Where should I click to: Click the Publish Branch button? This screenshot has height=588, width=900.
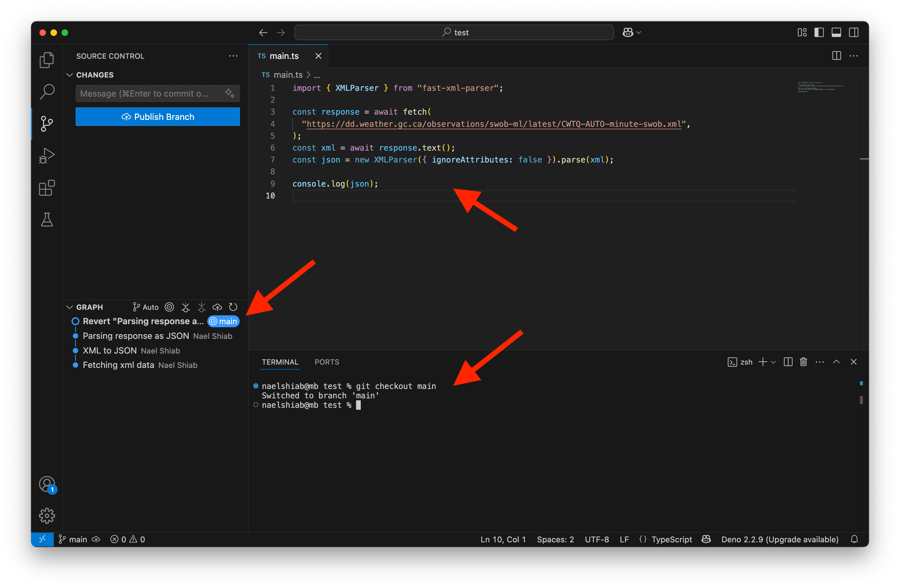pos(158,117)
